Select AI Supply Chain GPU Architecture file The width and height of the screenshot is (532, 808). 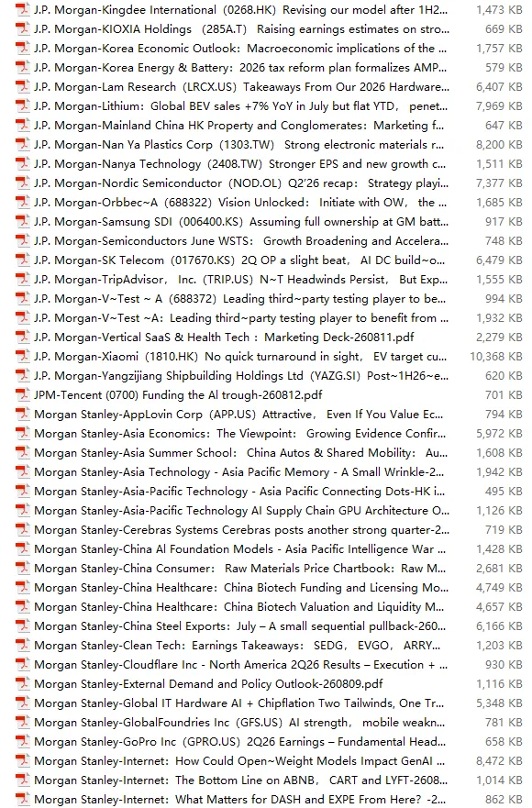pyautogui.click(x=241, y=511)
